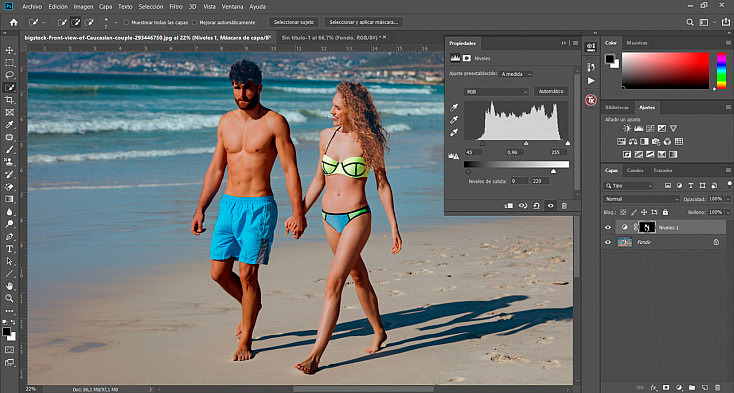Select the Eyedropper tool in toolbar
Image resolution: width=734 pixels, height=393 pixels.
(9, 124)
